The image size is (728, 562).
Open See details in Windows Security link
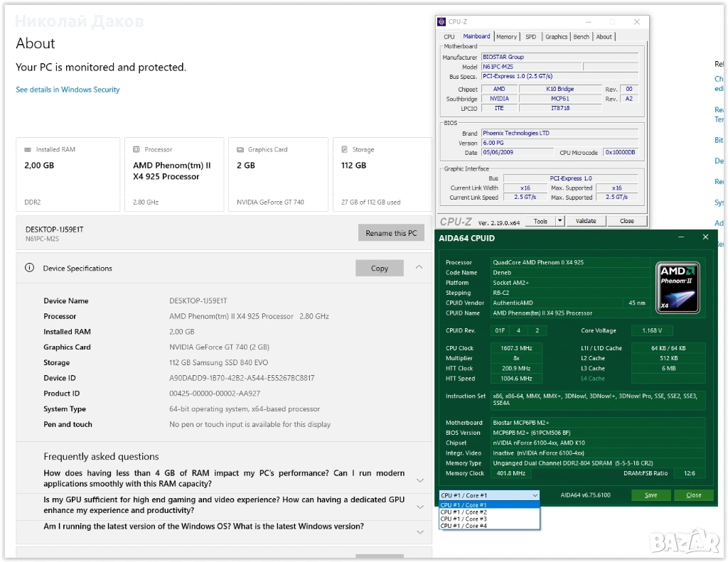[x=68, y=90]
